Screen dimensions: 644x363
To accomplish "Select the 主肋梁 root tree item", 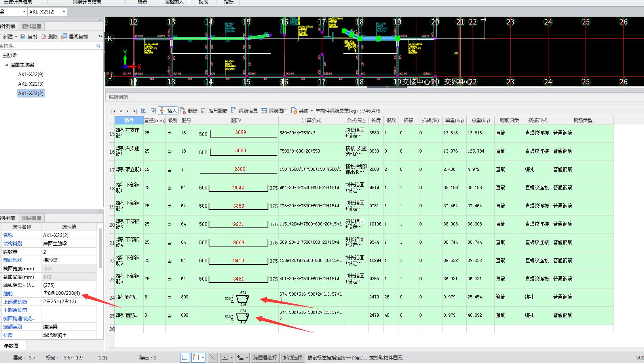I will pos(9,55).
